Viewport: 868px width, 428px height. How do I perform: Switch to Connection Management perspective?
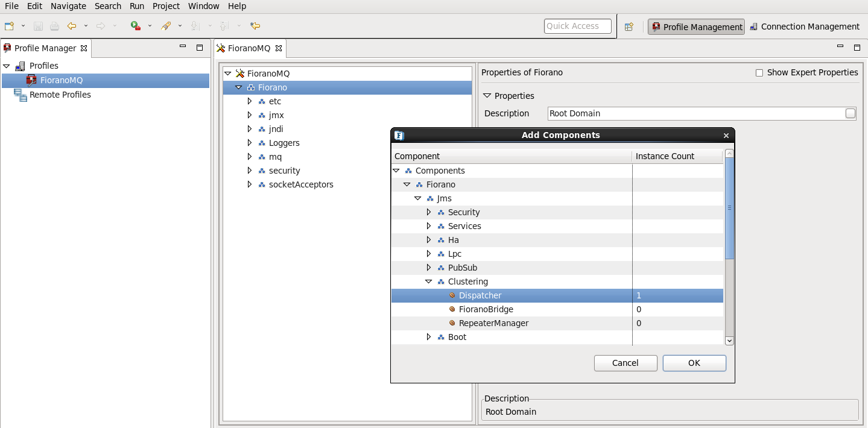pyautogui.click(x=805, y=27)
